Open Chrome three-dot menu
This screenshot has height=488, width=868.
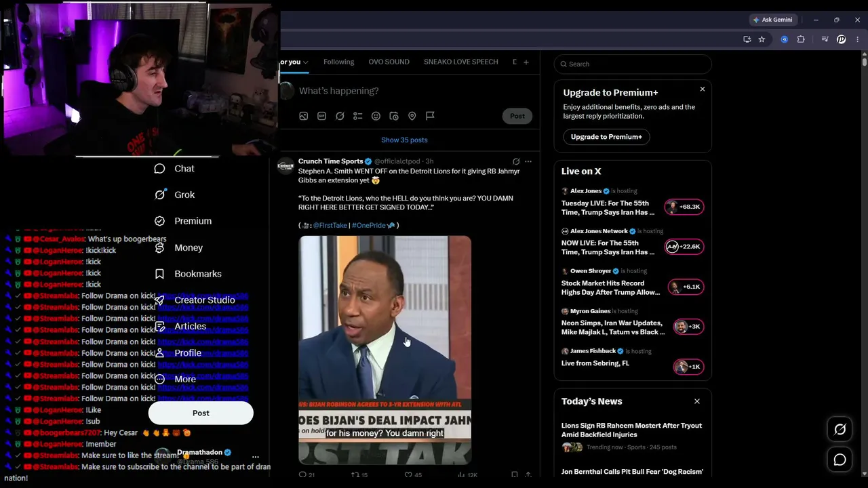(857, 39)
